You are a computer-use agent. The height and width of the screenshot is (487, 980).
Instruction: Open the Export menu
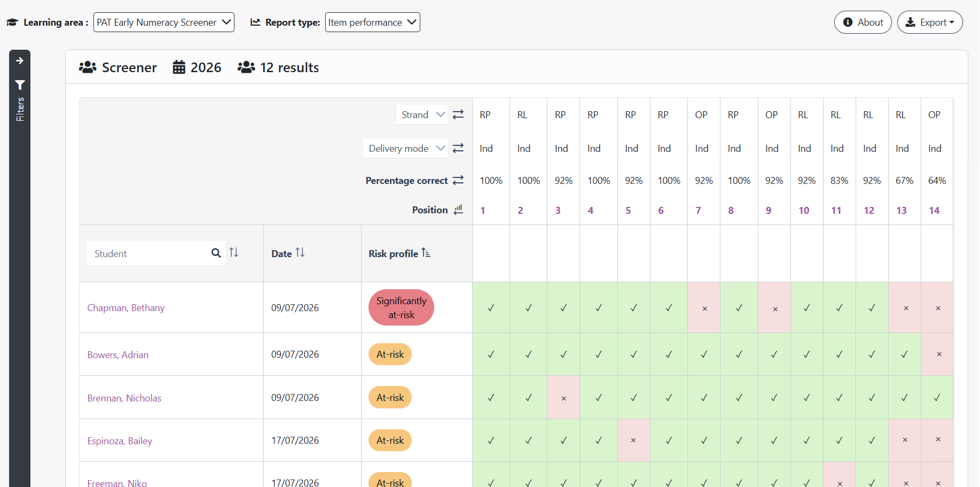point(930,22)
